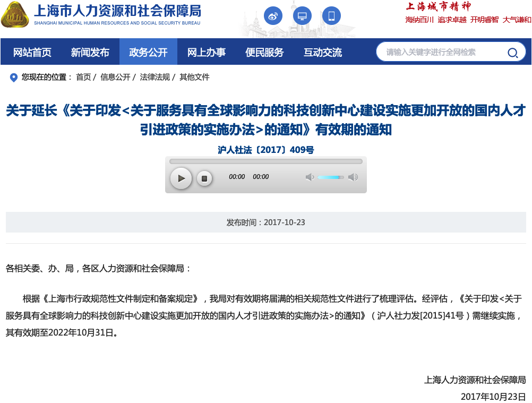Image resolution: width=532 pixels, height=403 pixels.
Task: Go to 其他文件 in the breadcrumb
Action: (194, 77)
